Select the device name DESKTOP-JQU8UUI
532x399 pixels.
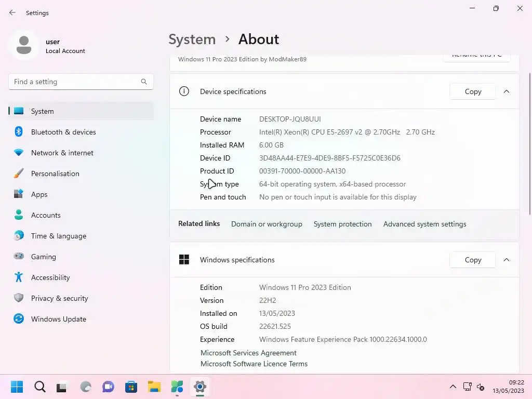click(290, 119)
